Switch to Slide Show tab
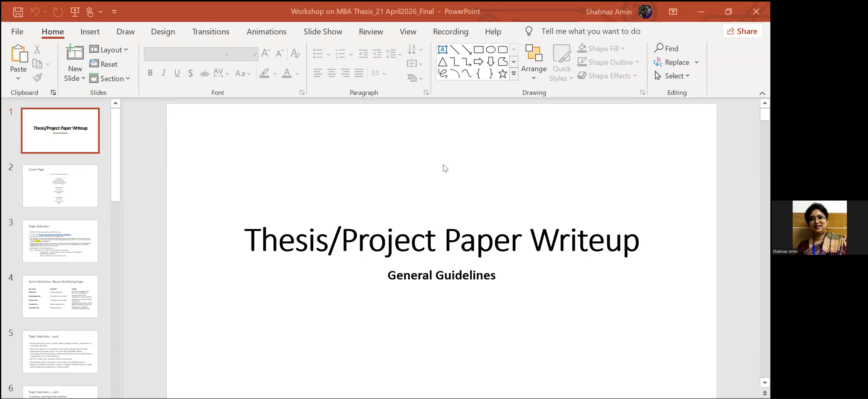The width and height of the screenshot is (868, 399). pyautogui.click(x=323, y=31)
